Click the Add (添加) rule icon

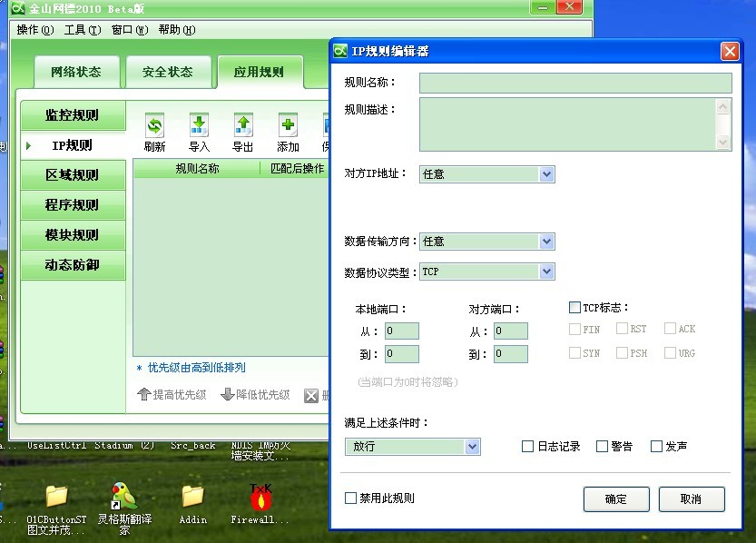point(288,126)
